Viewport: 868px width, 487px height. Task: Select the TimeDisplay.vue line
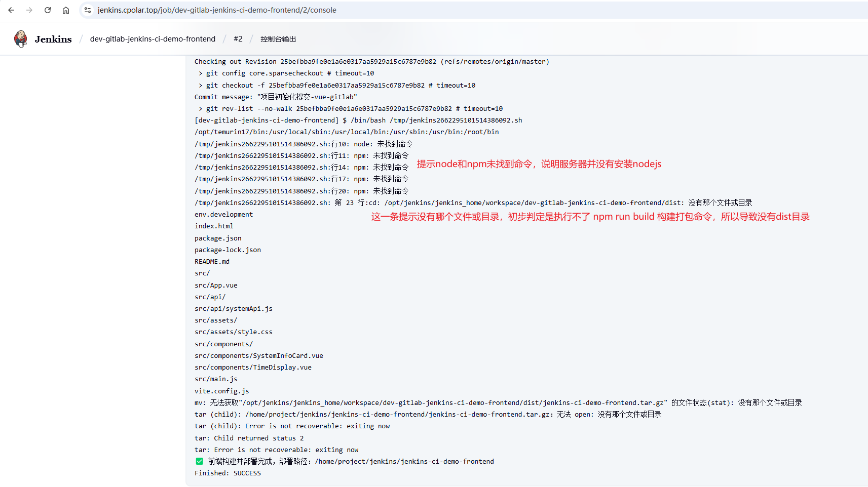tap(253, 368)
